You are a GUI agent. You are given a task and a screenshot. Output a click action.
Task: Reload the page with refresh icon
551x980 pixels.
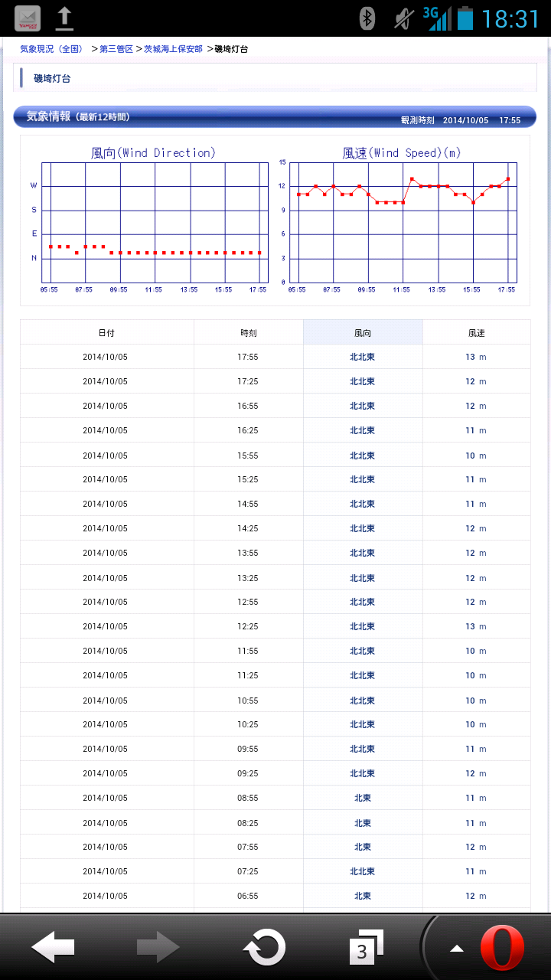(264, 948)
